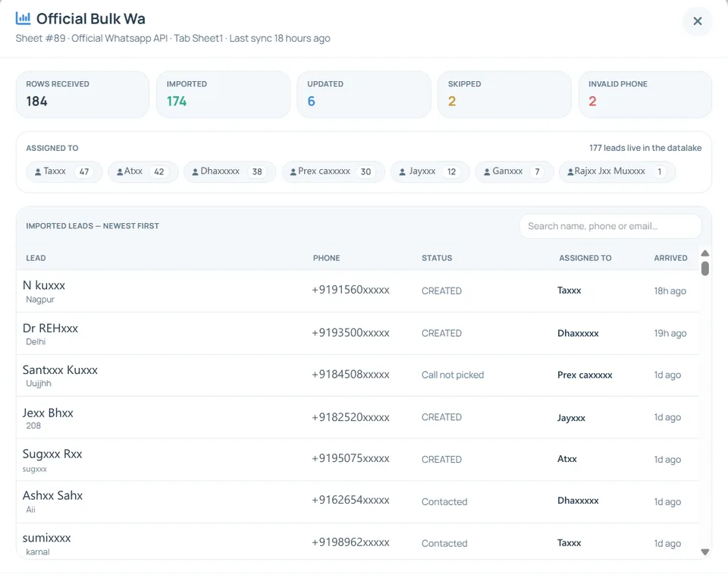Click person icon in Rajxx Jxx Muxxxx chip
The width and height of the screenshot is (728, 578).
coord(570,171)
